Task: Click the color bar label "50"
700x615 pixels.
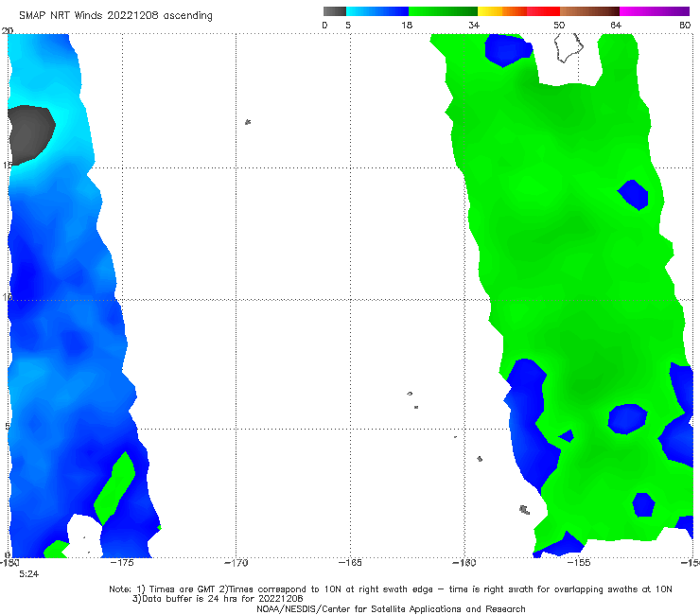Action: 559,25
